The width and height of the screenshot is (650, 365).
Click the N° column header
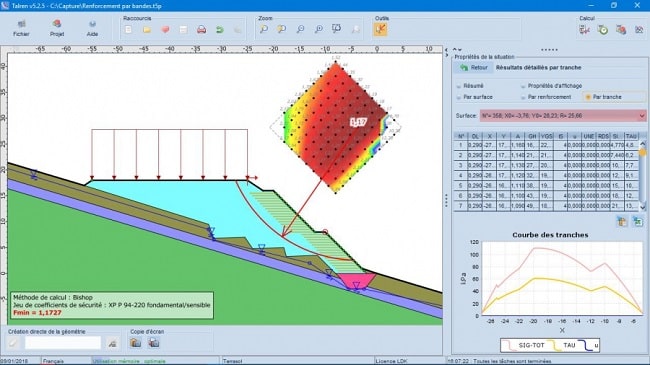coord(460,136)
